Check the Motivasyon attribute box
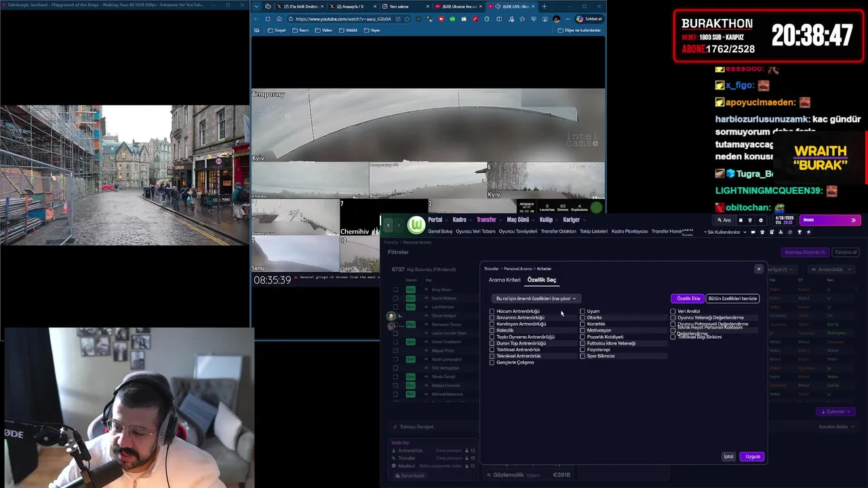The width and height of the screenshot is (868, 488). click(x=583, y=330)
